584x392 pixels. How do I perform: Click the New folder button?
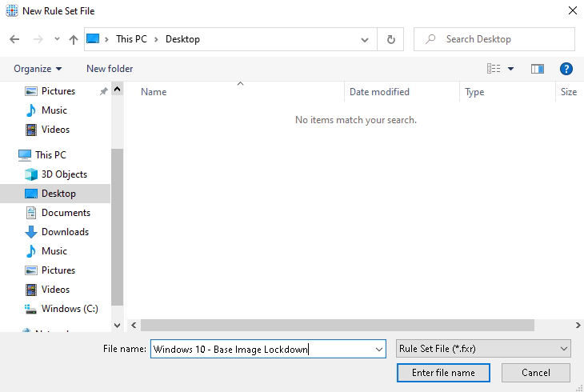click(x=110, y=69)
